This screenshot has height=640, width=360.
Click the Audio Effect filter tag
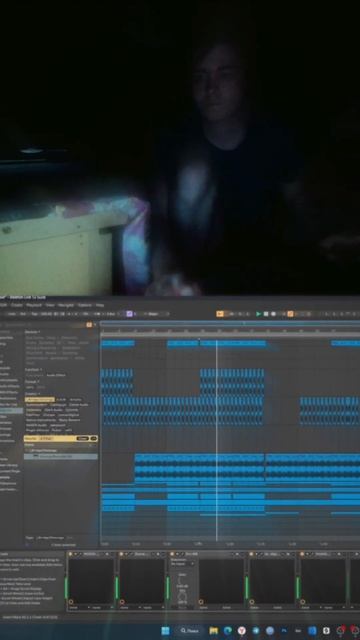coord(56,375)
